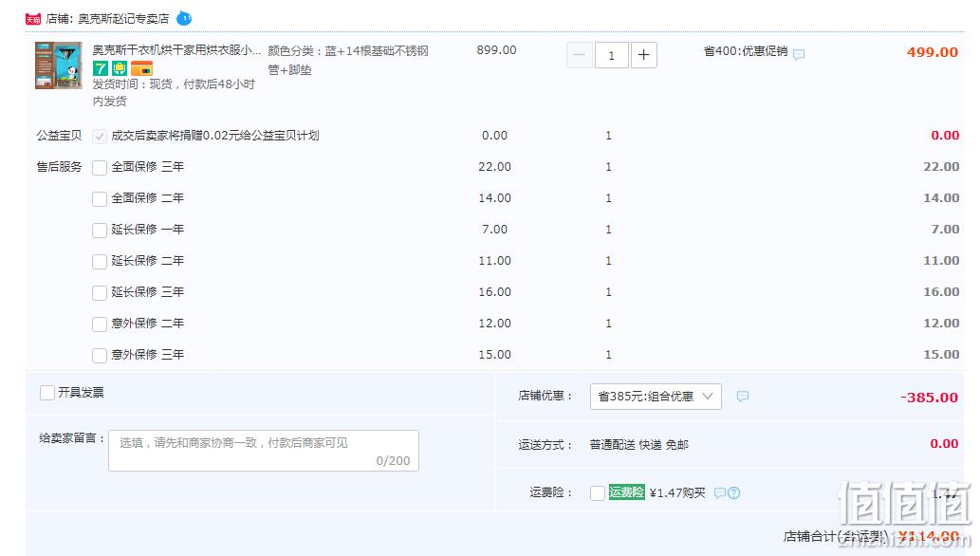Click the question mark help icon for 运费险
980x556 pixels.
coord(734,492)
